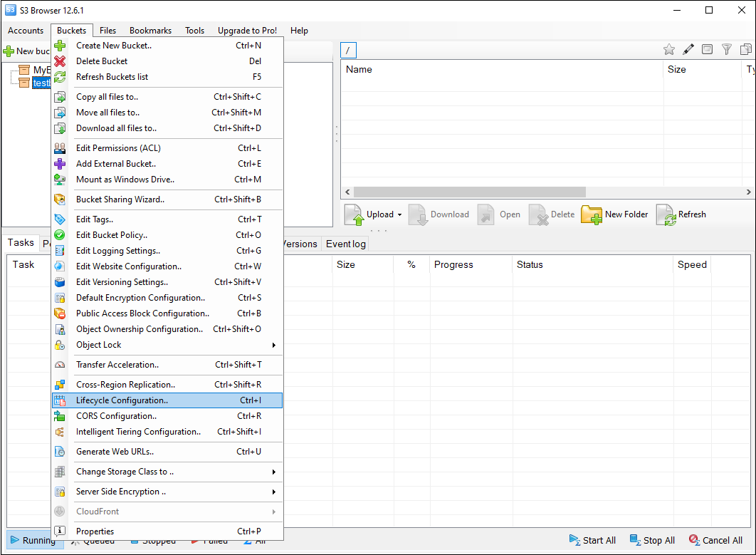This screenshot has height=555, width=756.
Task: Click the Cross-Region Replication icon
Action: [x=60, y=385]
